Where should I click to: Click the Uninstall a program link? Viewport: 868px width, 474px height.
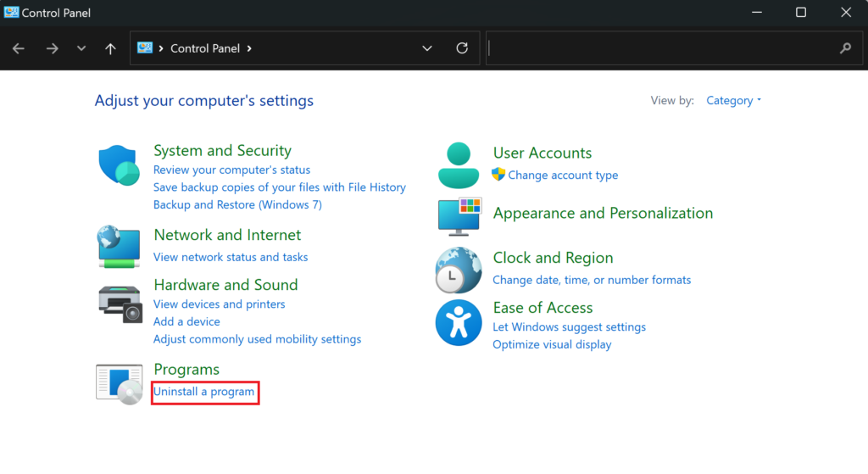click(204, 392)
